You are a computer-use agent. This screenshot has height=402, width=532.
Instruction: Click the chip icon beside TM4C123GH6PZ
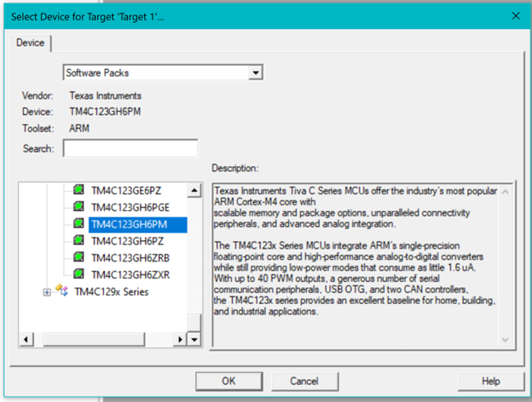point(79,241)
